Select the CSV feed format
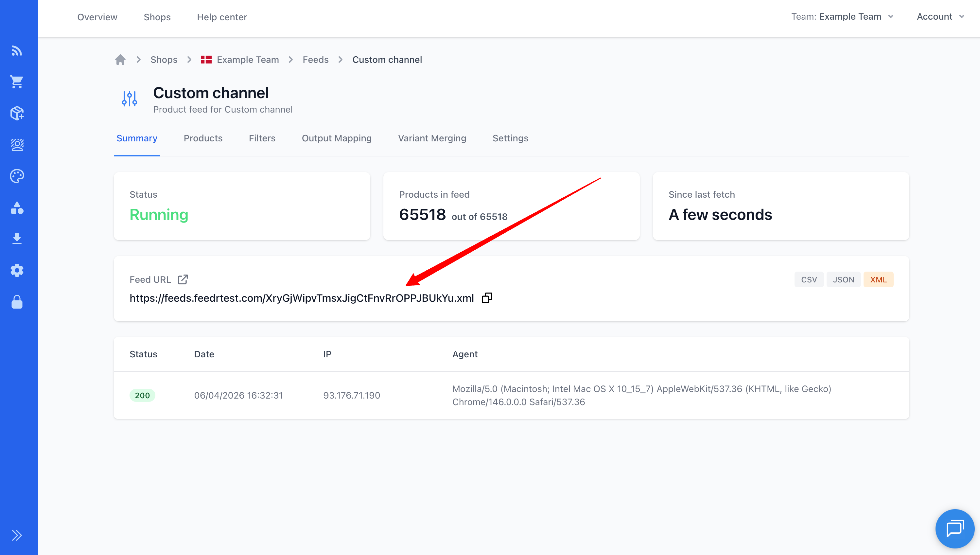 pyautogui.click(x=809, y=279)
